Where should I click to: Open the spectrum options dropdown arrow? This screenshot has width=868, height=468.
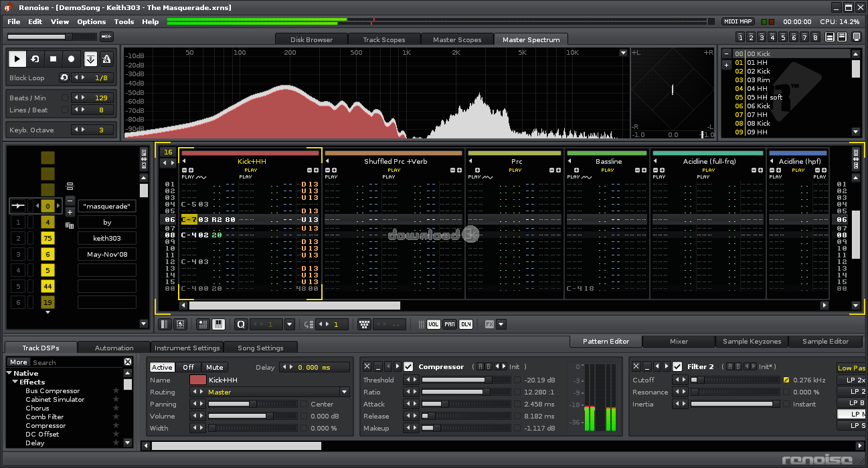point(623,52)
